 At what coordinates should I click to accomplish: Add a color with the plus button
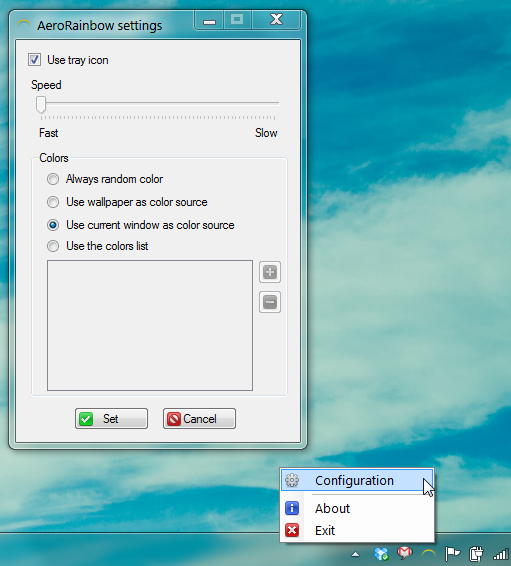(x=270, y=272)
